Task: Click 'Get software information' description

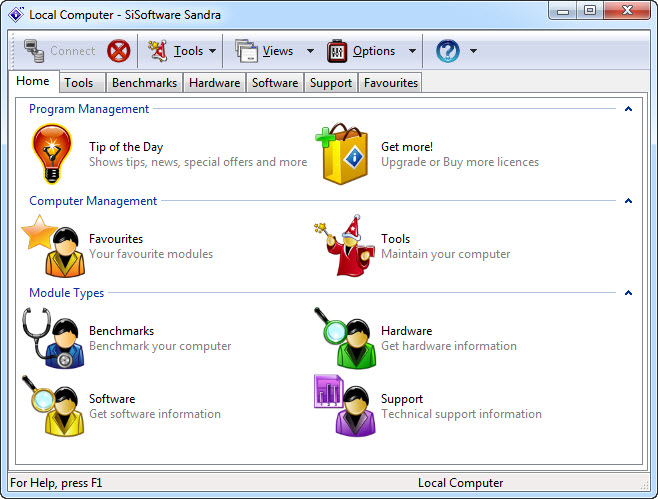Action: coord(155,414)
